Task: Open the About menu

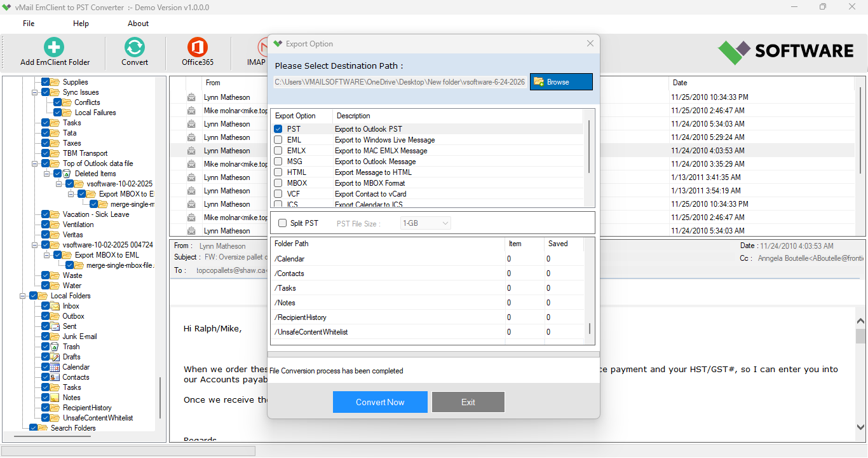Action: pyautogui.click(x=138, y=24)
